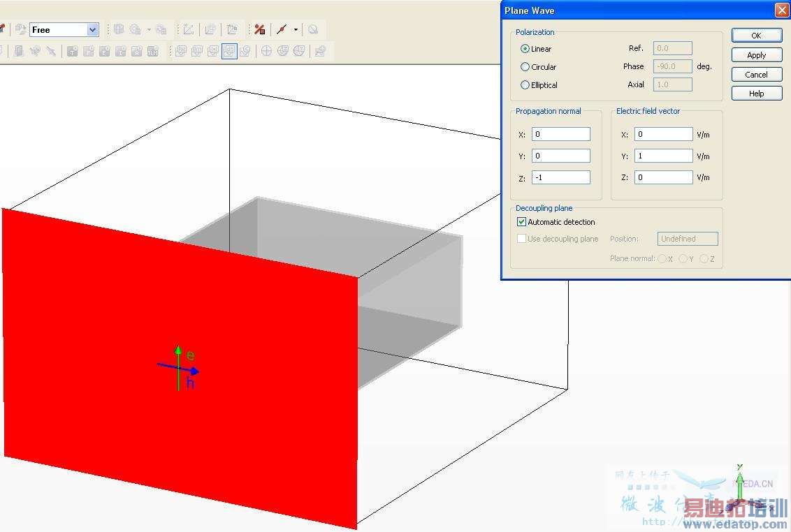Click the greyed icon left of the small grey arrow
The image size is (791, 532).
pos(135,30)
